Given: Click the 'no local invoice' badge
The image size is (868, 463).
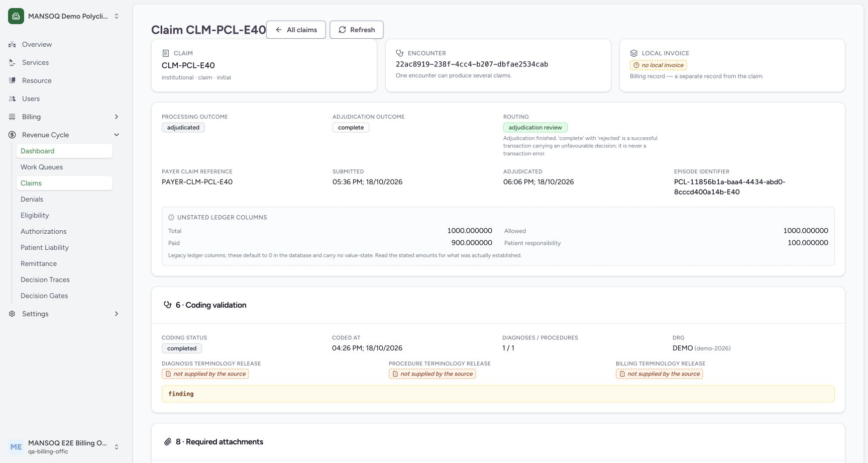Looking at the screenshot, I should click(659, 65).
